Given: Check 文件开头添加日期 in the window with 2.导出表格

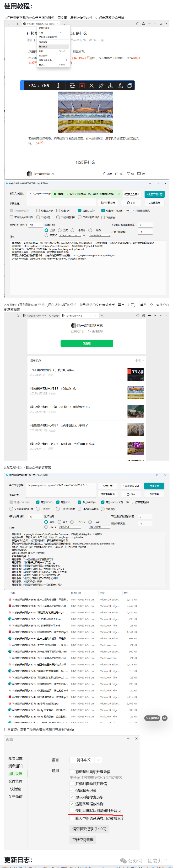Looking at the screenshot, I should [x=11, y=217].
